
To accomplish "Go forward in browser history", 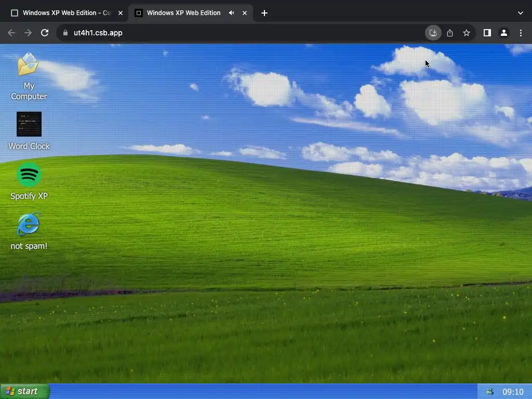I will click(28, 33).
